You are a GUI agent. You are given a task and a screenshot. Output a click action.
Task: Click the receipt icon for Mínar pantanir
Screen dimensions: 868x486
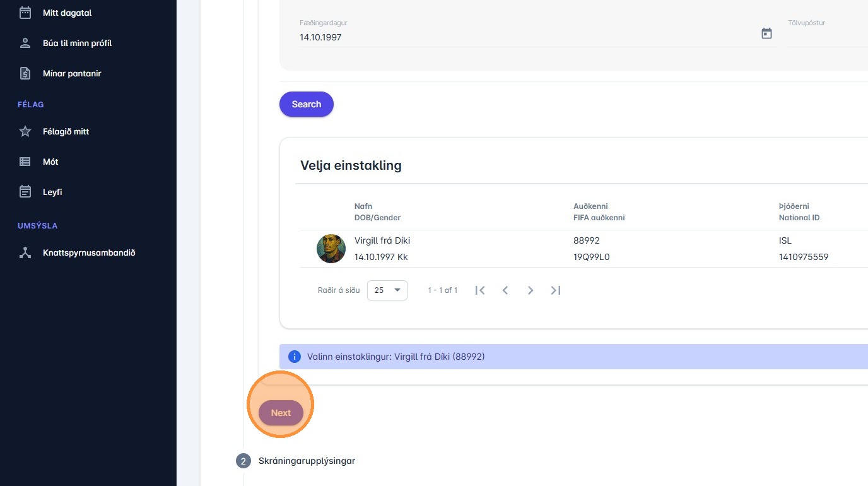[x=25, y=73]
